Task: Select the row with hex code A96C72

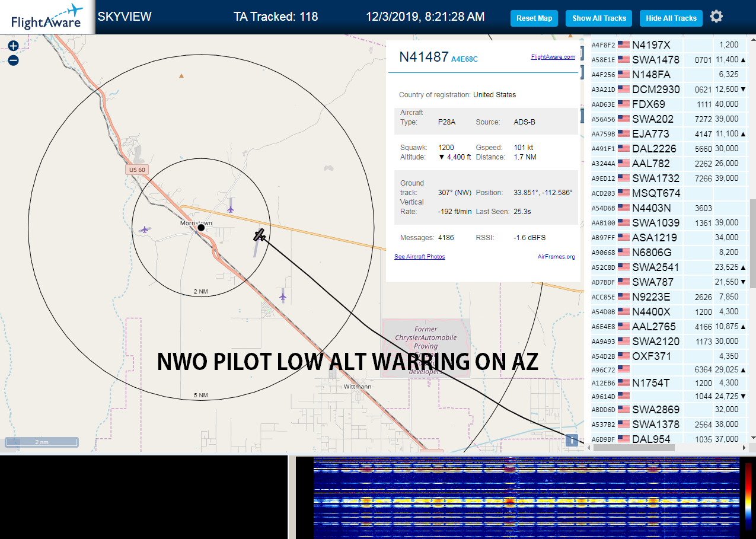Action: pos(668,369)
